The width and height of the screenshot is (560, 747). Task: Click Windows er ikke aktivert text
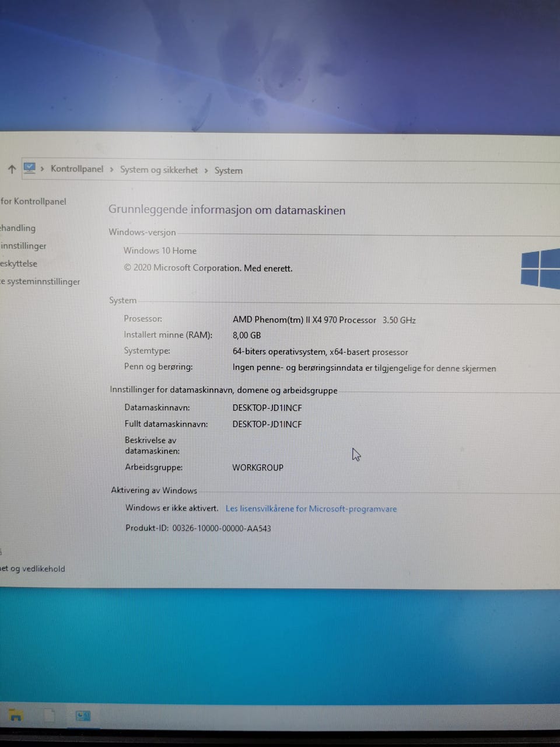[171, 508]
